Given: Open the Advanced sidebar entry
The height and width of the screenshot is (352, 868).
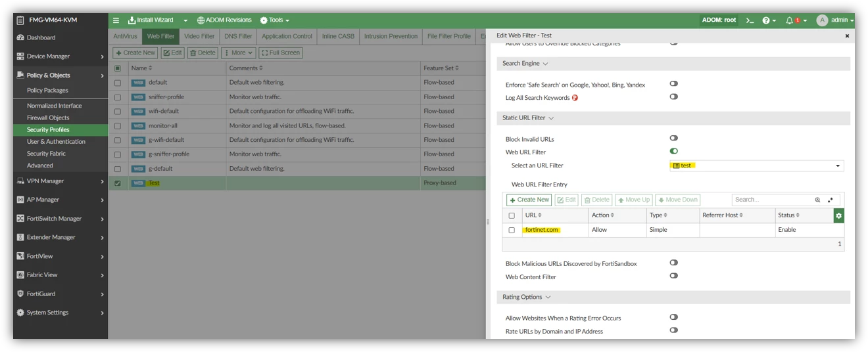Looking at the screenshot, I should point(39,165).
